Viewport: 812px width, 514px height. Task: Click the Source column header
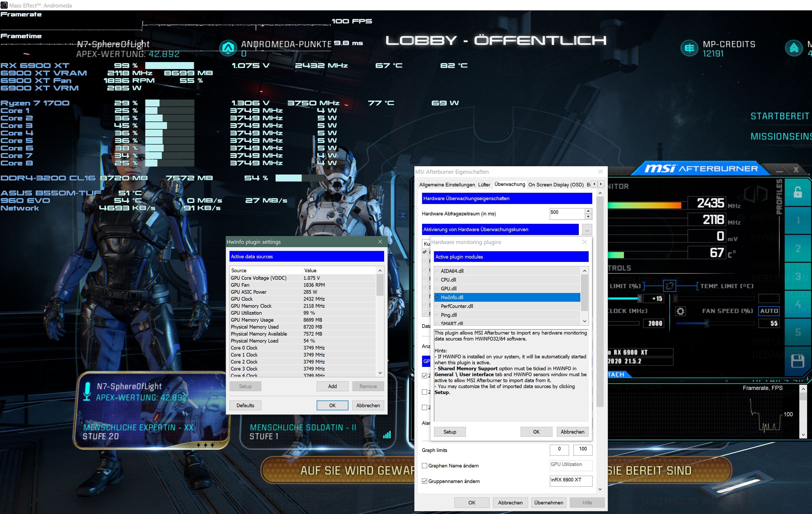(266, 270)
